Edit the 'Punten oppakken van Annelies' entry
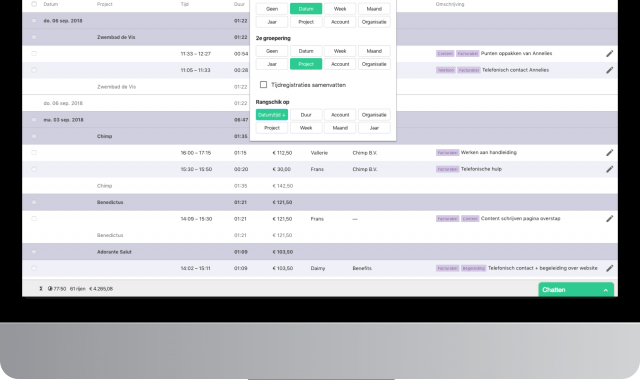This screenshot has width=640, height=380. 609,53
